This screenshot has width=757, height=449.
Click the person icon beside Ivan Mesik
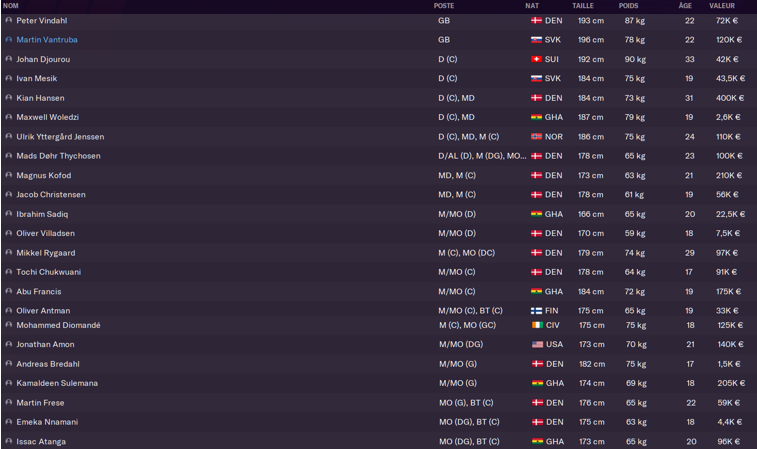click(8, 78)
